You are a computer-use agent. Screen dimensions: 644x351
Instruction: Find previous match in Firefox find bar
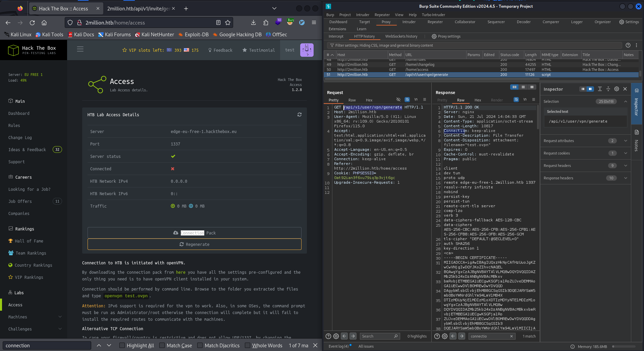pyautogui.click(x=99, y=345)
